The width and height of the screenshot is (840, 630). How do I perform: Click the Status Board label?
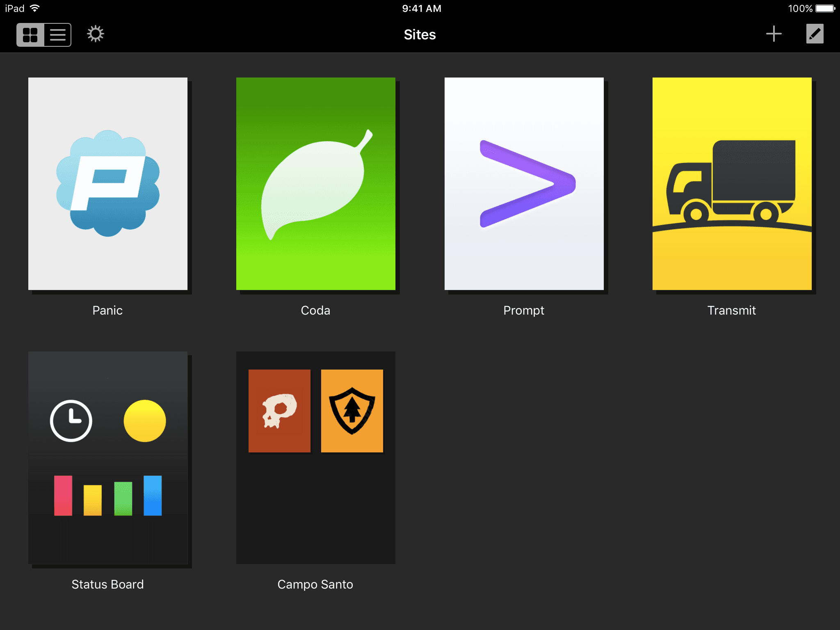[107, 584]
